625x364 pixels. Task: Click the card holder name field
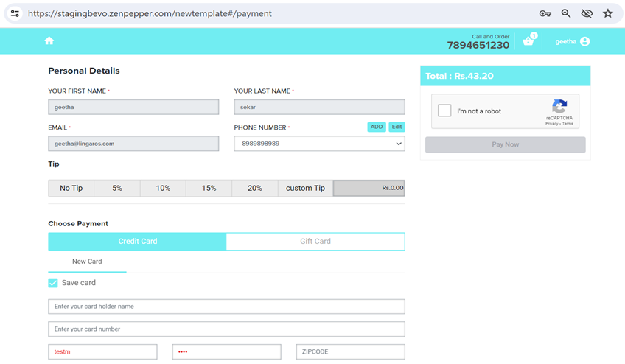coord(226,306)
